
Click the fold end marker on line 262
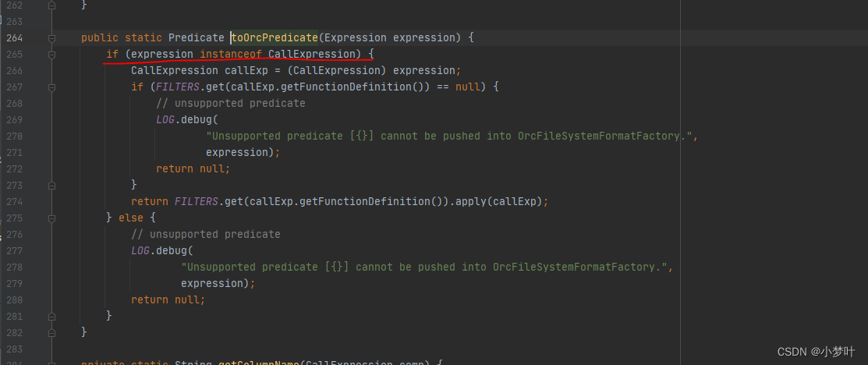[51, 5]
